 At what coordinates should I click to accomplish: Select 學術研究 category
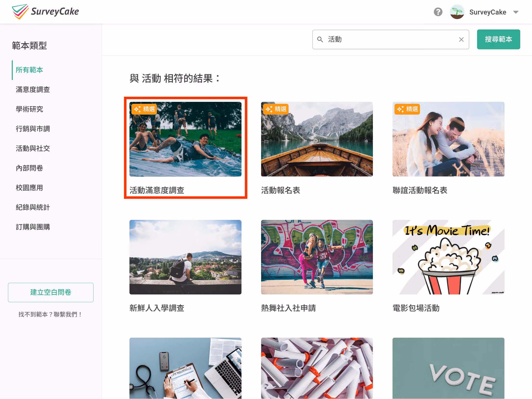click(29, 109)
